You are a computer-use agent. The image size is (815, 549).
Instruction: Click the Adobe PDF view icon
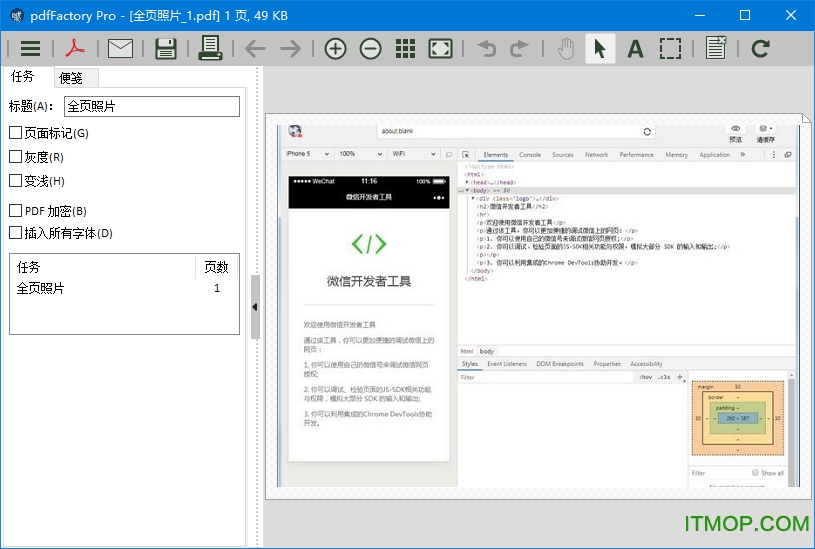[75, 48]
